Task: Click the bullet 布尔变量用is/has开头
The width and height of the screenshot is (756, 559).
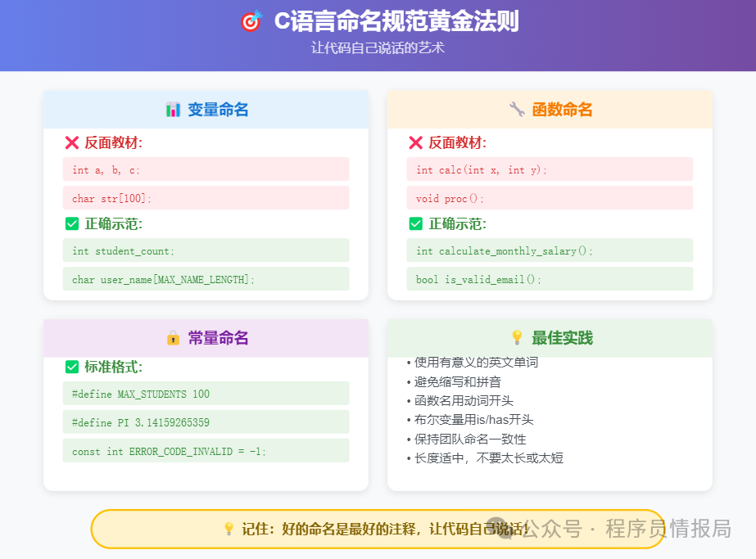Action: tap(470, 420)
